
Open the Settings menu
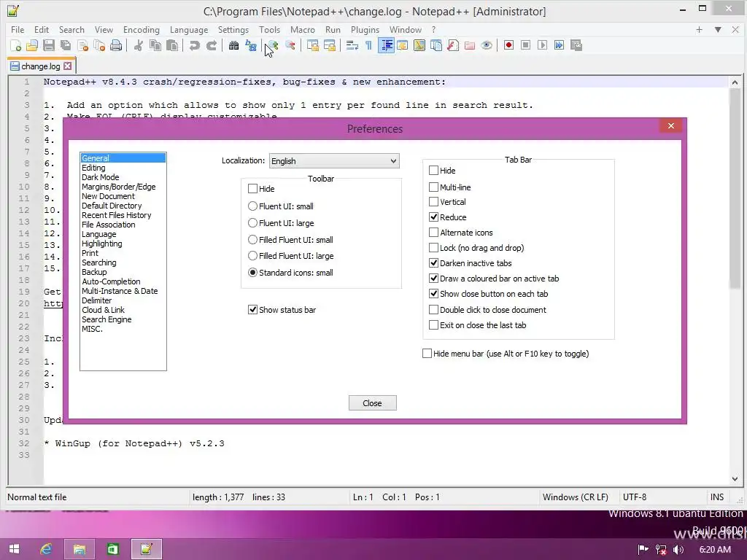tap(233, 29)
